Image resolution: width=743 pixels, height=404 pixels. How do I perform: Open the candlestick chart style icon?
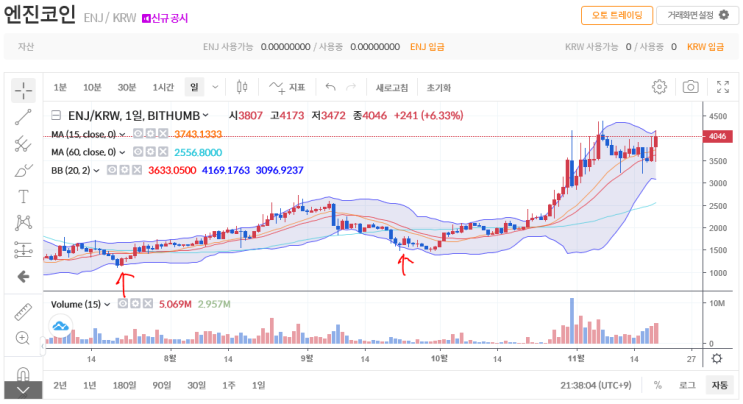pyautogui.click(x=242, y=87)
